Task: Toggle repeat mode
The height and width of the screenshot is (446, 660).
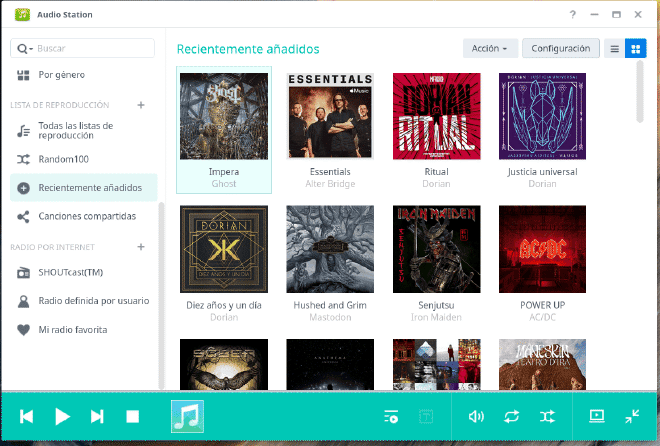Action: pyautogui.click(x=511, y=417)
